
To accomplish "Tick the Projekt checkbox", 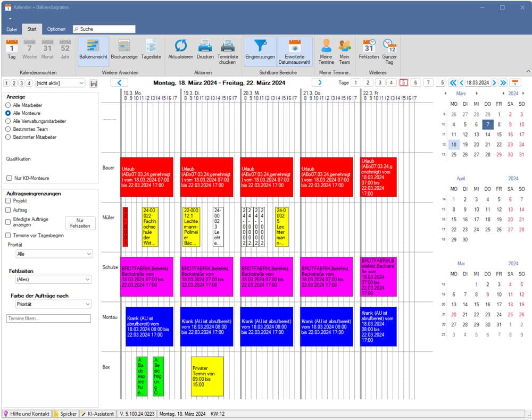I will pyautogui.click(x=8, y=201).
